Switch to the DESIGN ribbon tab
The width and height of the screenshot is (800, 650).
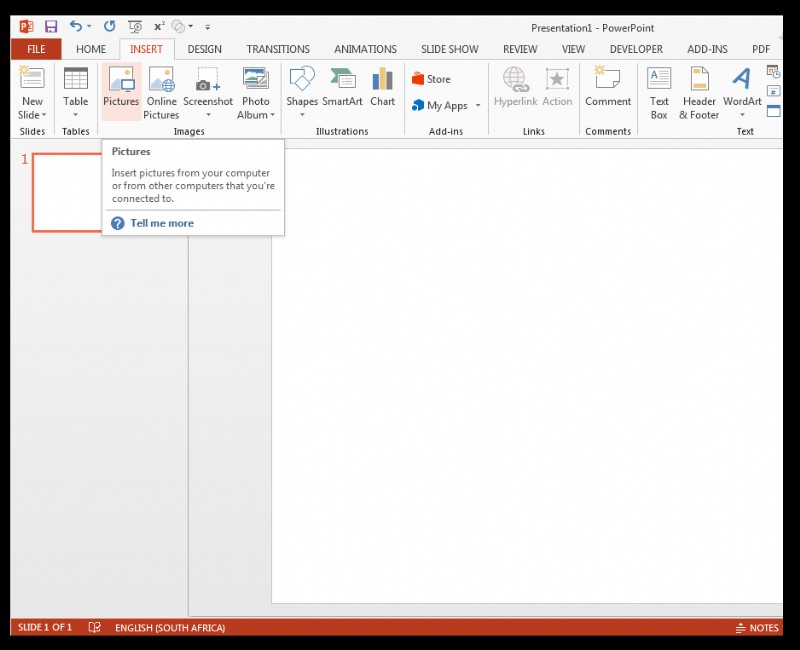204,49
